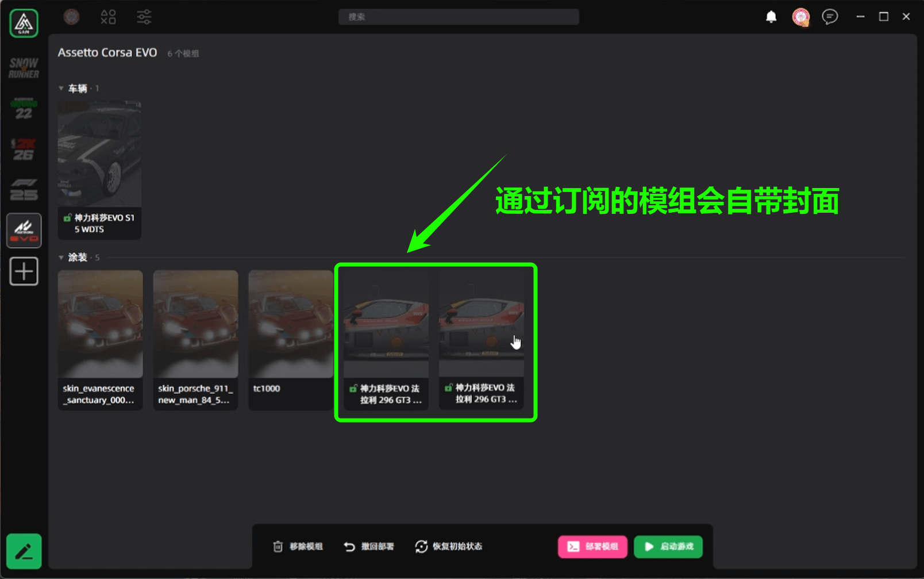Add a new game with plus icon
Image resolution: width=924 pixels, height=579 pixels.
coord(24,271)
